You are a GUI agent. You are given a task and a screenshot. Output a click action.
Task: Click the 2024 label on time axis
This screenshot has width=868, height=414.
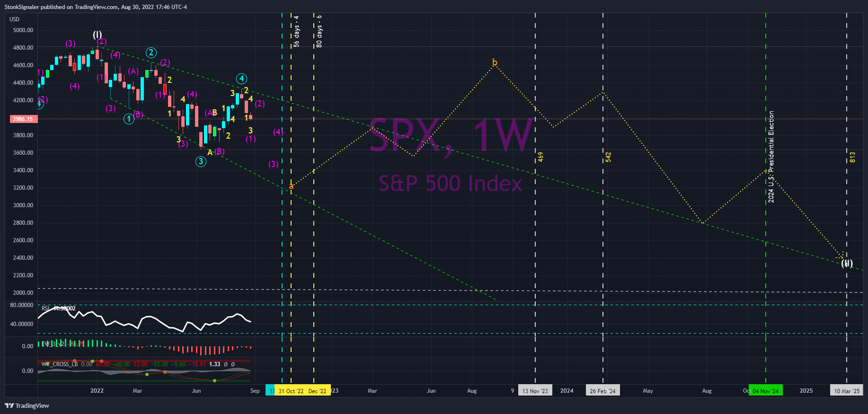tap(567, 391)
